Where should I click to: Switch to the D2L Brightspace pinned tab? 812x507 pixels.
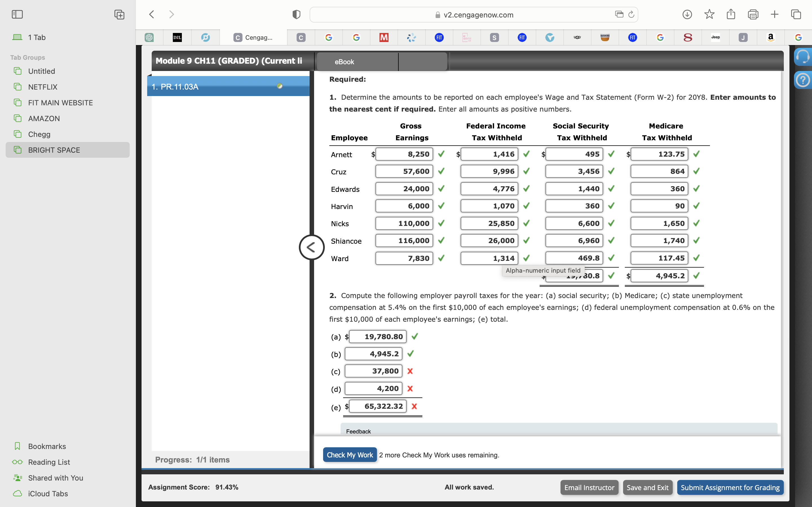click(178, 37)
